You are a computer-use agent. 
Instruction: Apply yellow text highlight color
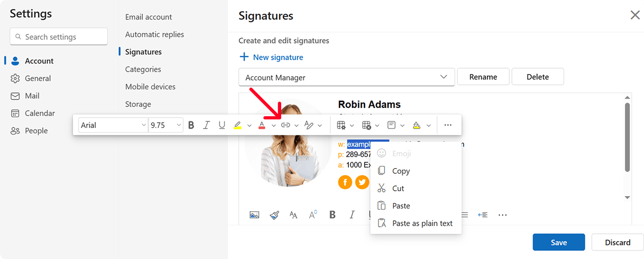point(238,125)
